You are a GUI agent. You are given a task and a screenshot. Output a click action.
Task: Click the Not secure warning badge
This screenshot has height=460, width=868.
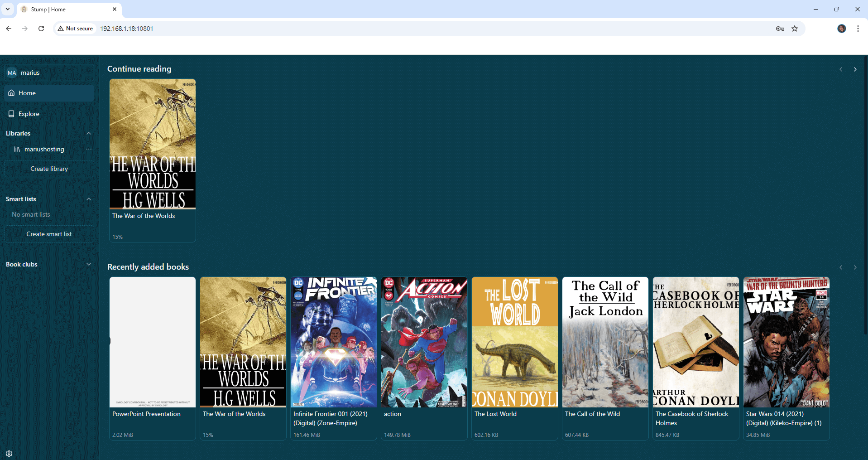coord(75,29)
